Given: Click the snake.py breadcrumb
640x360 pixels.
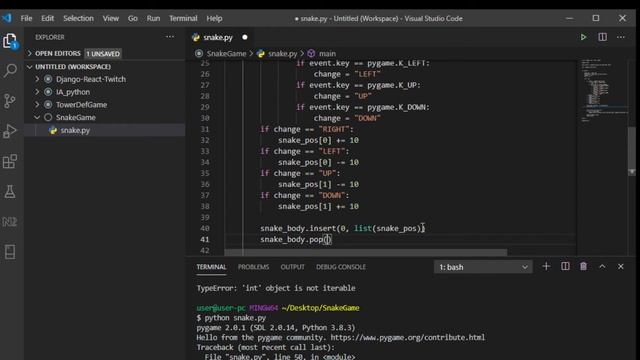Looking at the screenshot, I should [282, 53].
